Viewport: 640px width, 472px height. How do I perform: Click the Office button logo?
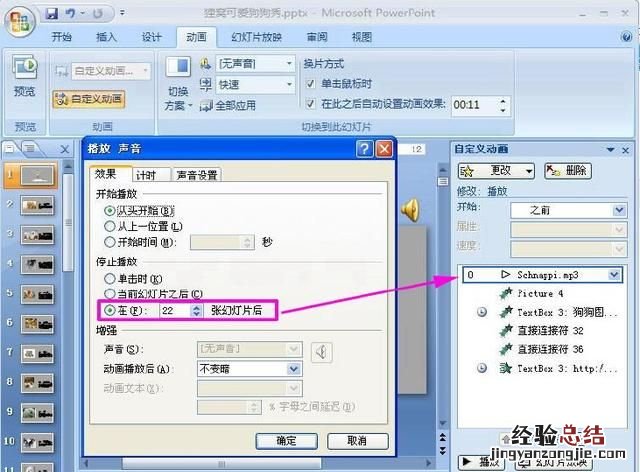(x=20, y=21)
